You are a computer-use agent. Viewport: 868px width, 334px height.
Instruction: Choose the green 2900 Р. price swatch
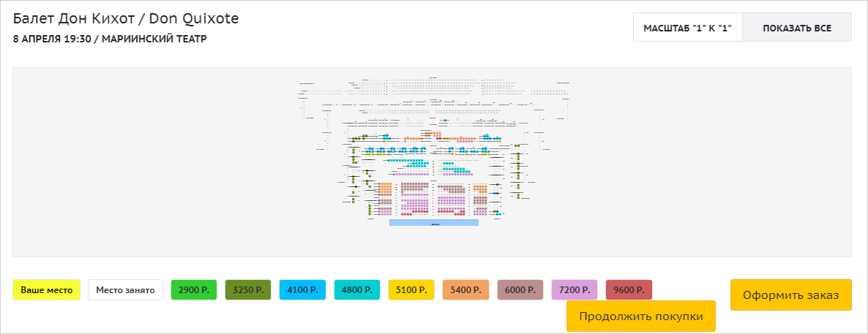point(194,290)
